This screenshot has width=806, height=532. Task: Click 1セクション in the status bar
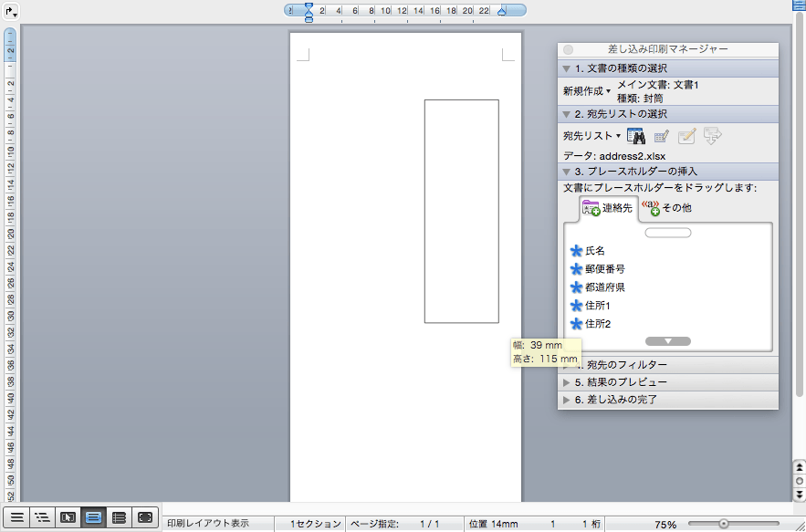pyautogui.click(x=315, y=524)
